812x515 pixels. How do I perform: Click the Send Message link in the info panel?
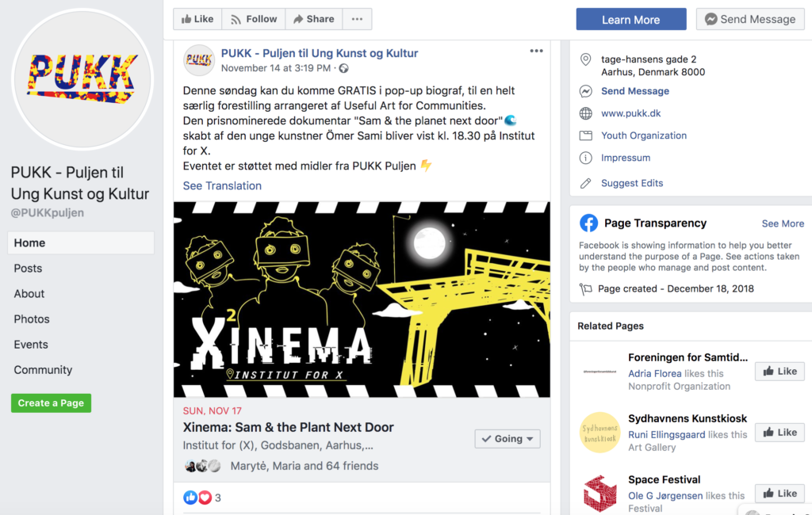coord(635,91)
